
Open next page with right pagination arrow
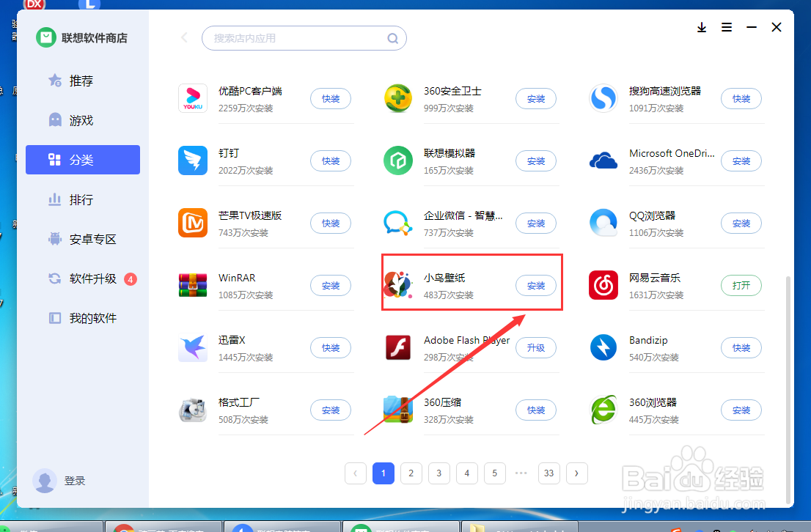577,473
